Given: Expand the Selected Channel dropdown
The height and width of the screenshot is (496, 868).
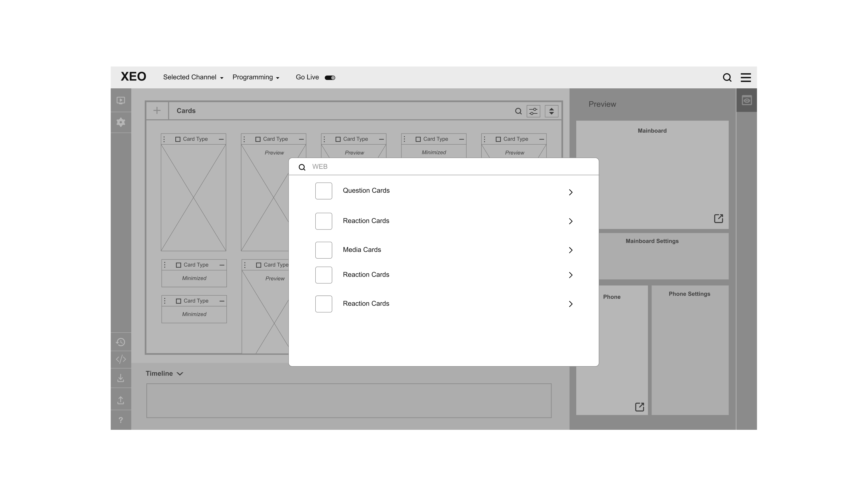Looking at the screenshot, I should 193,77.
